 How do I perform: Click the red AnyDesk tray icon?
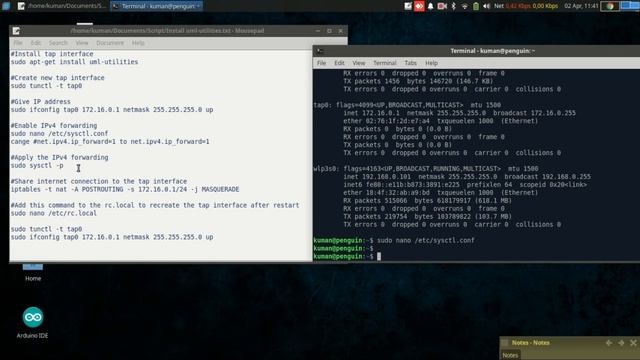419,6
